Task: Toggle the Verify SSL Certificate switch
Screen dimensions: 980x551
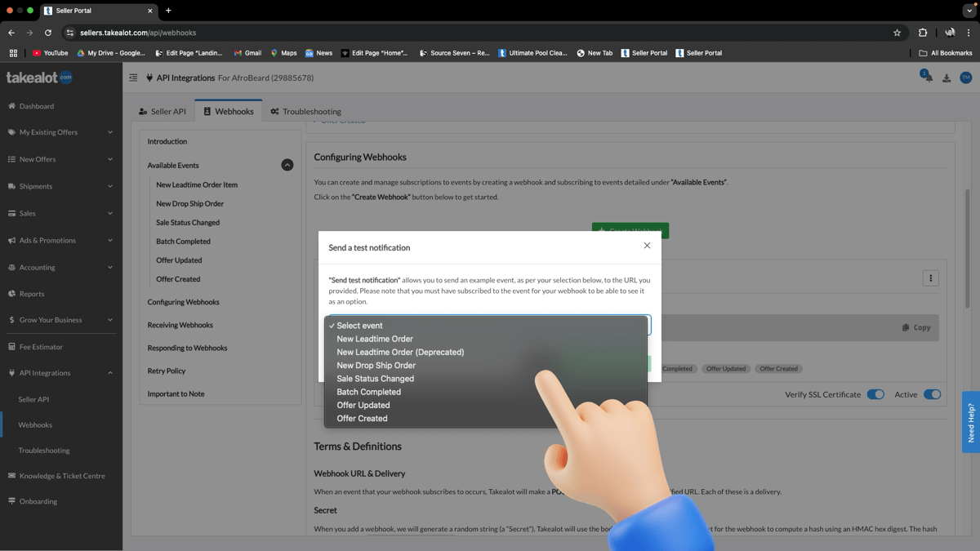Action: 875,394
